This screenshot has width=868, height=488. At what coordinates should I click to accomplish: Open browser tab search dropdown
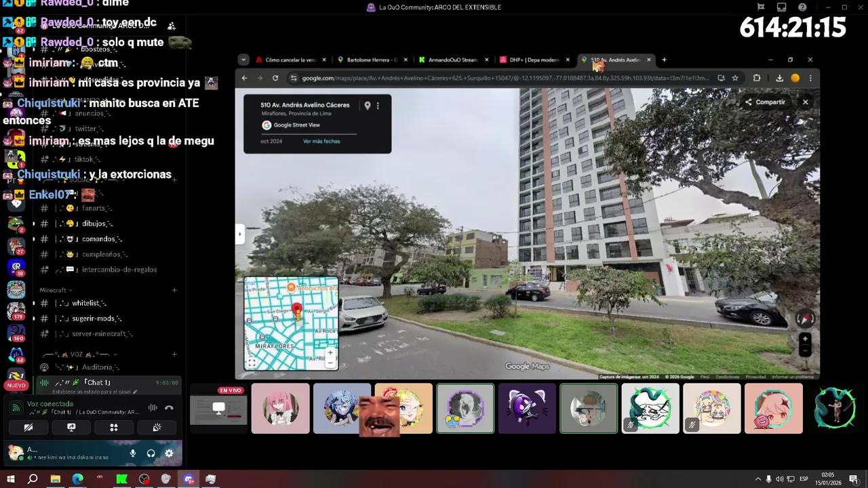pos(243,60)
